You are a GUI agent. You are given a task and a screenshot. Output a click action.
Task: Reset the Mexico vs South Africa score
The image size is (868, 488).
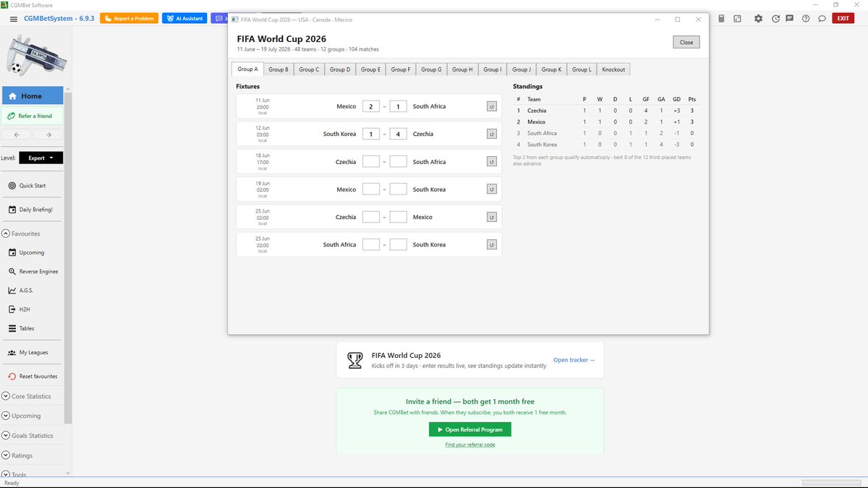pos(492,106)
